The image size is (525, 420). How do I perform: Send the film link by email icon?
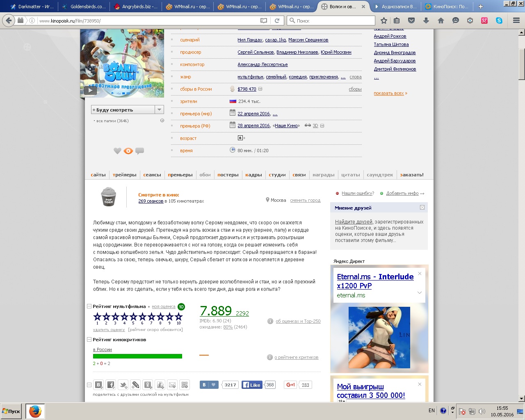pos(173,385)
